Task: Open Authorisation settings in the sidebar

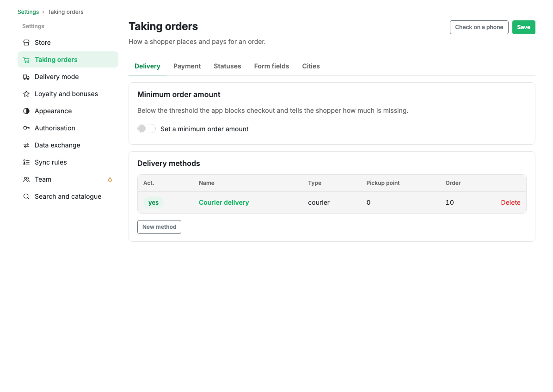Action: pyautogui.click(x=68, y=129)
